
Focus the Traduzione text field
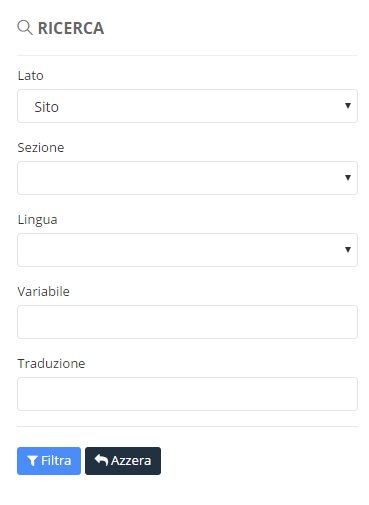[187, 394]
